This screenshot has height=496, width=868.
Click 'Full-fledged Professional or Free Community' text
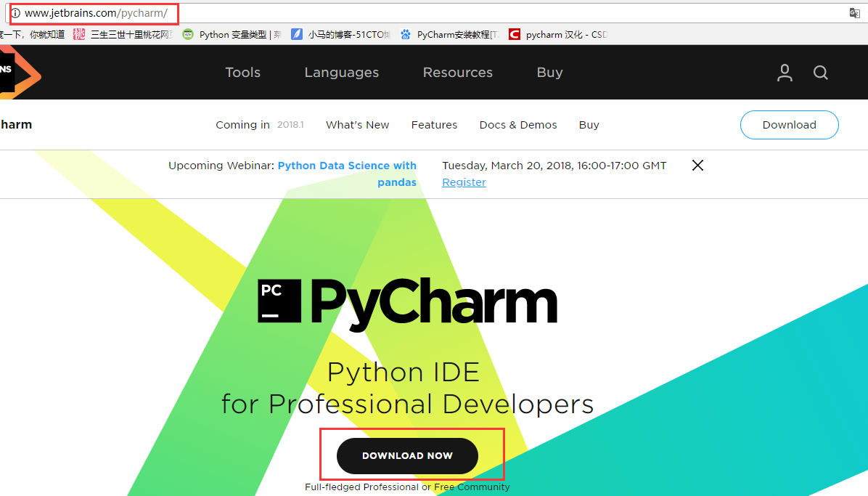point(407,487)
